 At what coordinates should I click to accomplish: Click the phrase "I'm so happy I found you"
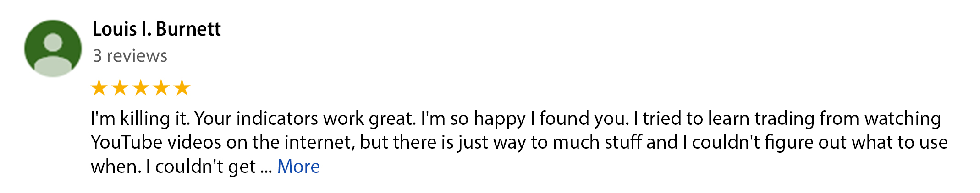pos(525,119)
